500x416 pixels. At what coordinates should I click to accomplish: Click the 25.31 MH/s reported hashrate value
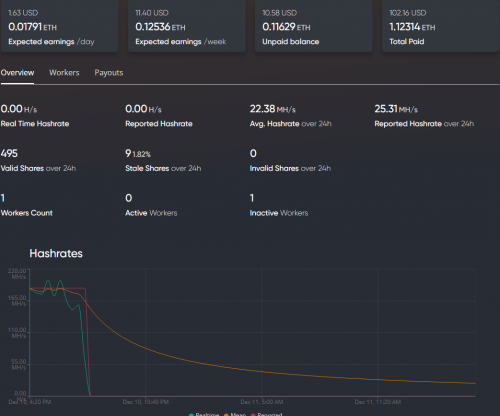[396, 109]
